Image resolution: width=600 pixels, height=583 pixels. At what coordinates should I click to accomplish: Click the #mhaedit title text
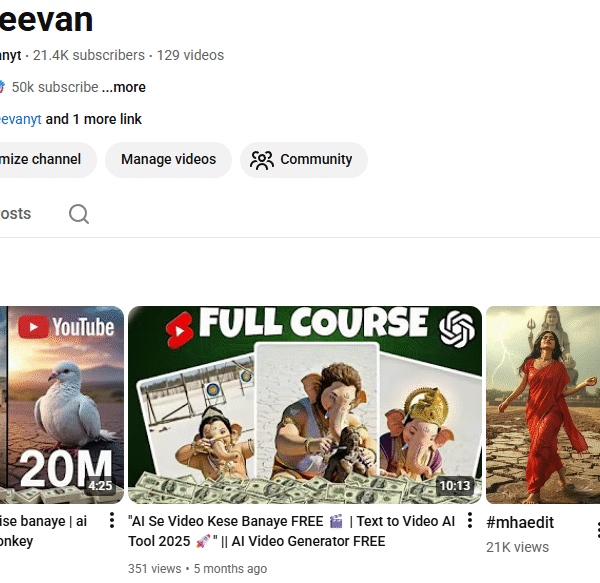tap(520, 522)
